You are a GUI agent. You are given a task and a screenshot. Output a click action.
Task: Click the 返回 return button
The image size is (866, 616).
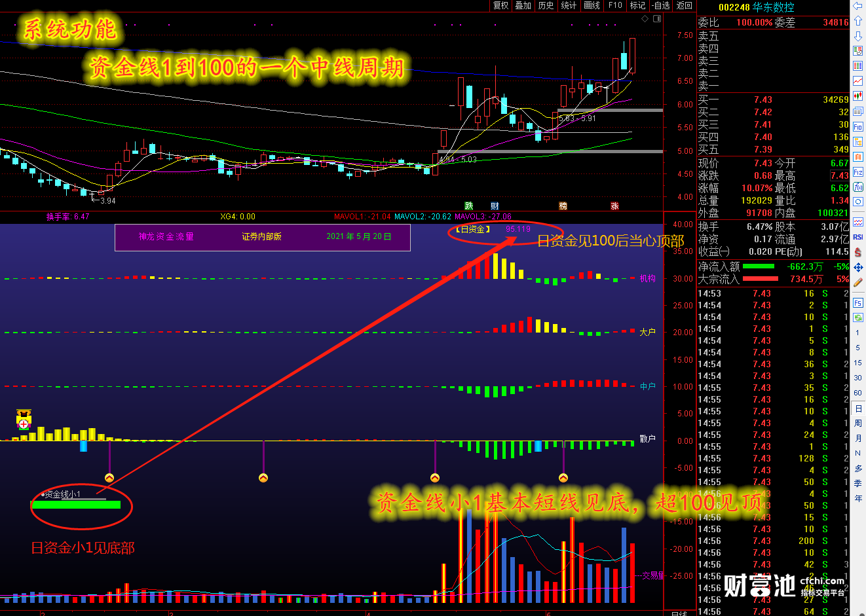tap(684, 5)
